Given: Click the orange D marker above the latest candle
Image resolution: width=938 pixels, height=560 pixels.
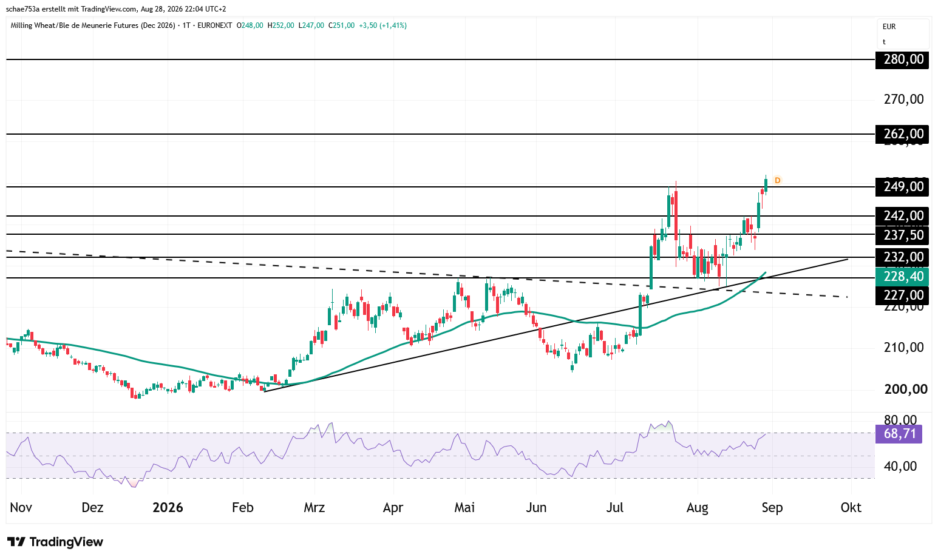Looking at the screenshot, I should click(x=777, y=180).
